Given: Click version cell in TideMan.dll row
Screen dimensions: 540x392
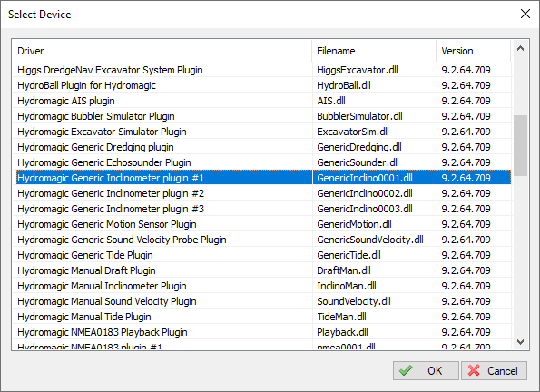Looking at the screenshot, I should coord(466,317).
